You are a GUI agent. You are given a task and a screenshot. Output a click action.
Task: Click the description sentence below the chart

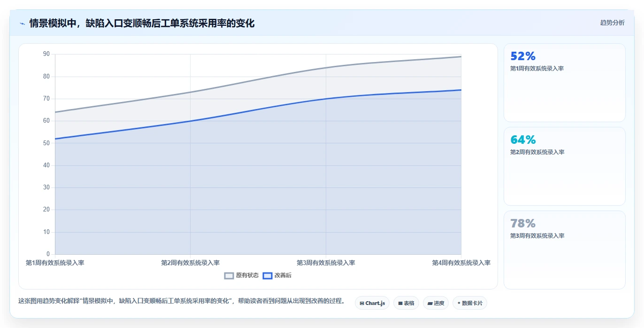point(182,301)
